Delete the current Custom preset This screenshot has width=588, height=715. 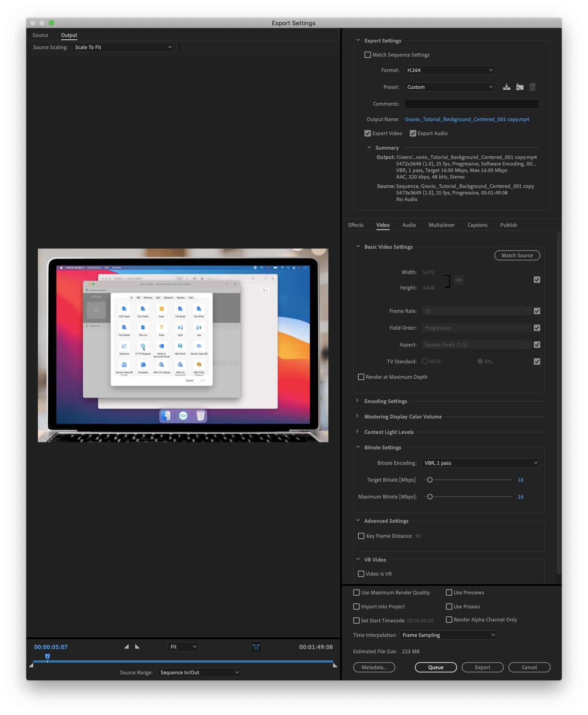[532, 87]
